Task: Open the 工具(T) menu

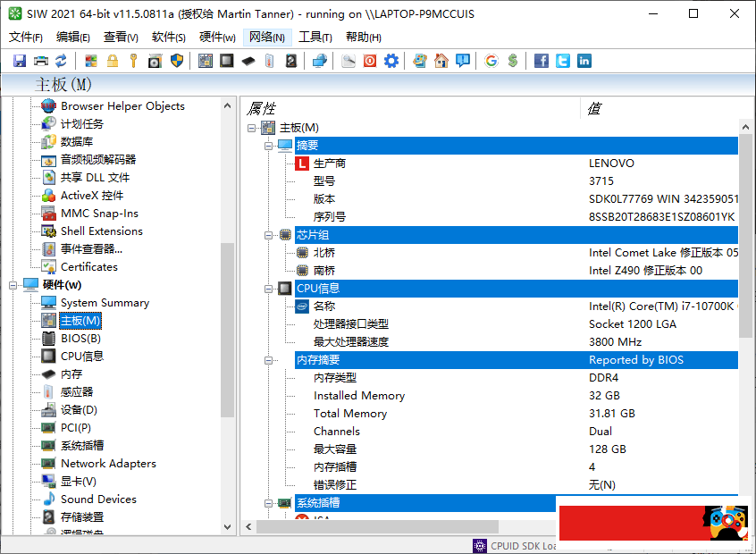Action: click(x=315, y=37)
